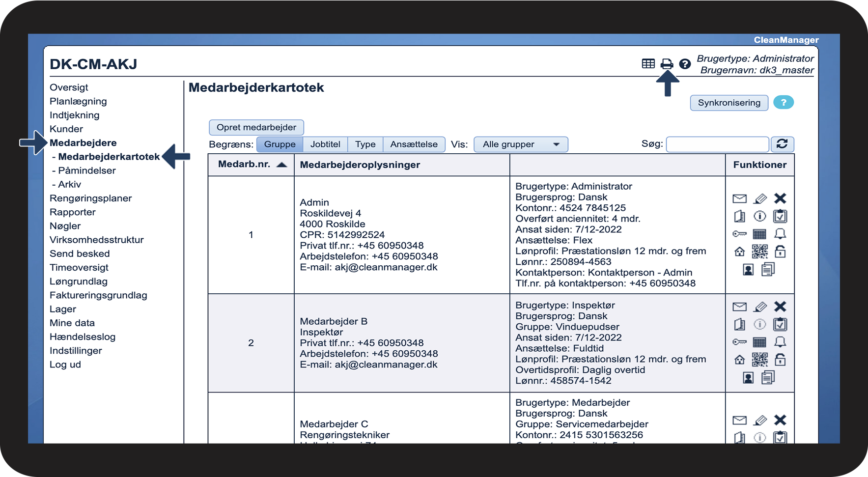Click the refresh icon next to search

782,144
